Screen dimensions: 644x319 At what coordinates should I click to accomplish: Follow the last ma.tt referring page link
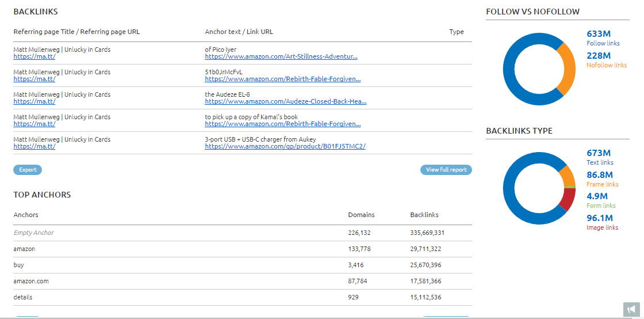pyautogui.click(x=34, y=146)
